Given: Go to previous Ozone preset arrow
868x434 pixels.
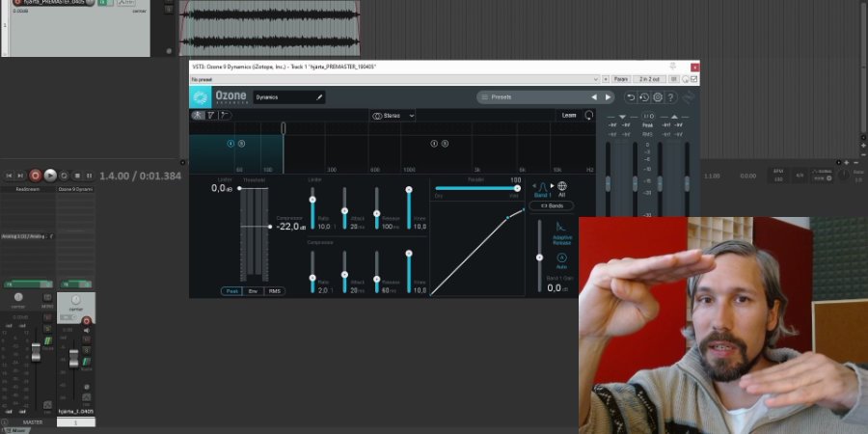Looking at the screenshot, I should click(594, 96).
